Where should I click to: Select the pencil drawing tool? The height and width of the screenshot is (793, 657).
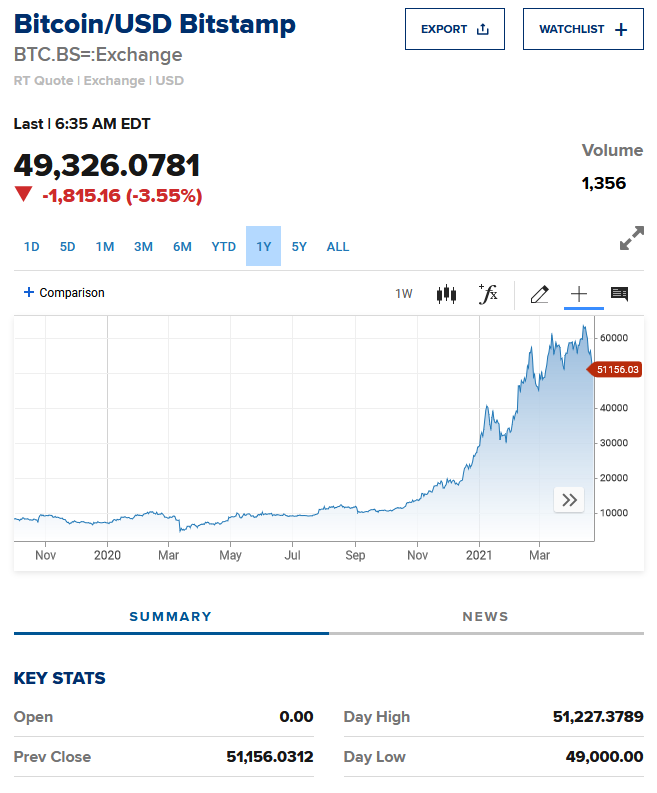(x=539, y=294)
